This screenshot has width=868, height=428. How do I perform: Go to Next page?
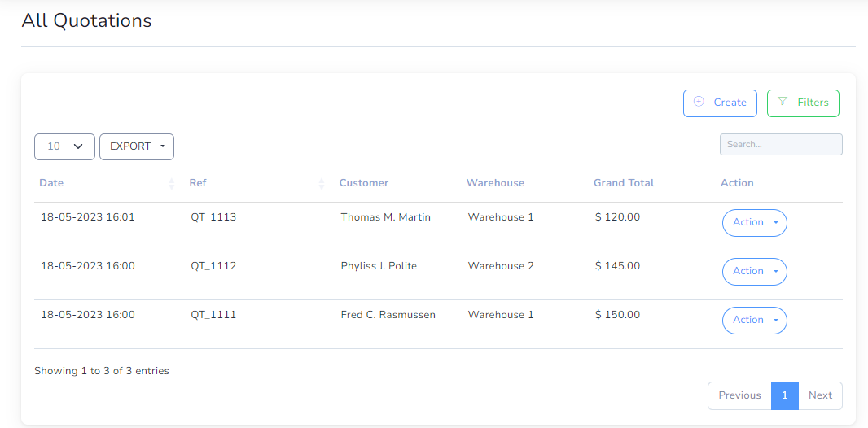point(821,395)
